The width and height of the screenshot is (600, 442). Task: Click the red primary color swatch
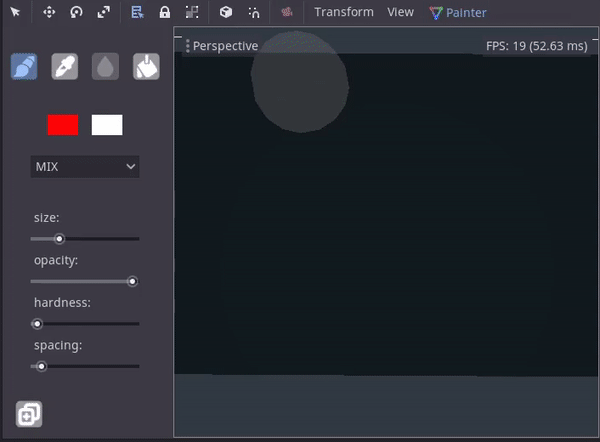[63, 125]
